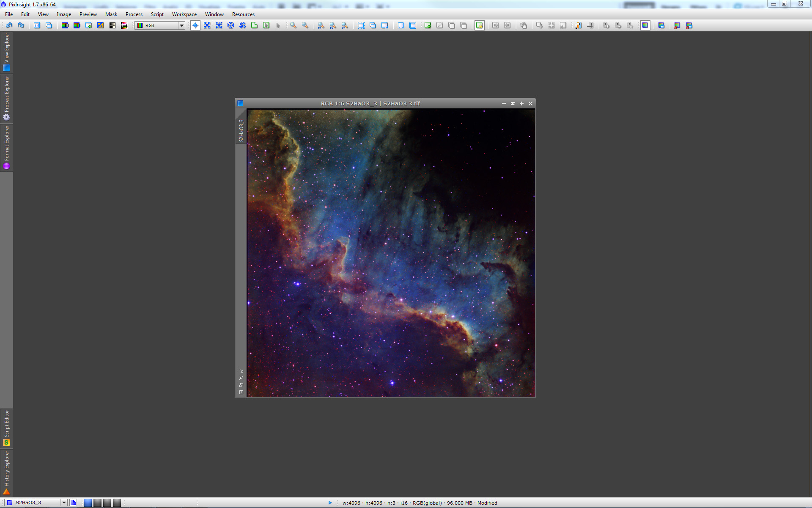Expand the View Explorer side panel
Screen dimensions: 812x508
pyautogui.click(x=6, y=52)
